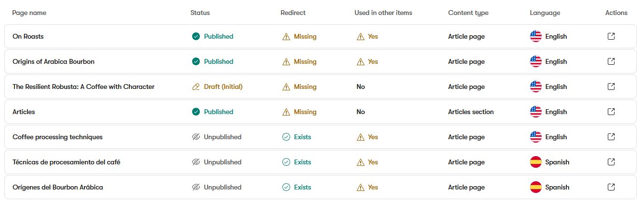Viewport: 644px width, 204px height.
Task: Click the Redirect column header
Action: point(293,13)
